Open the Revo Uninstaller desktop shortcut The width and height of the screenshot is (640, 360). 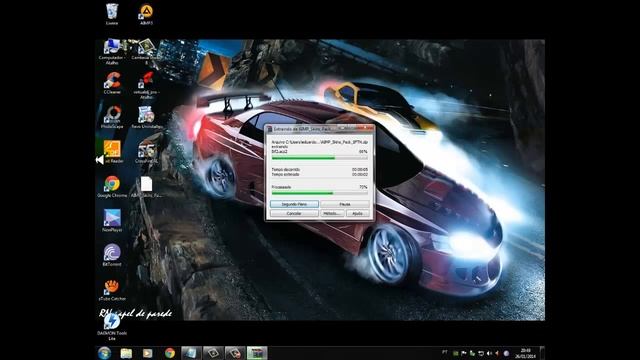(x=147, y=117)
